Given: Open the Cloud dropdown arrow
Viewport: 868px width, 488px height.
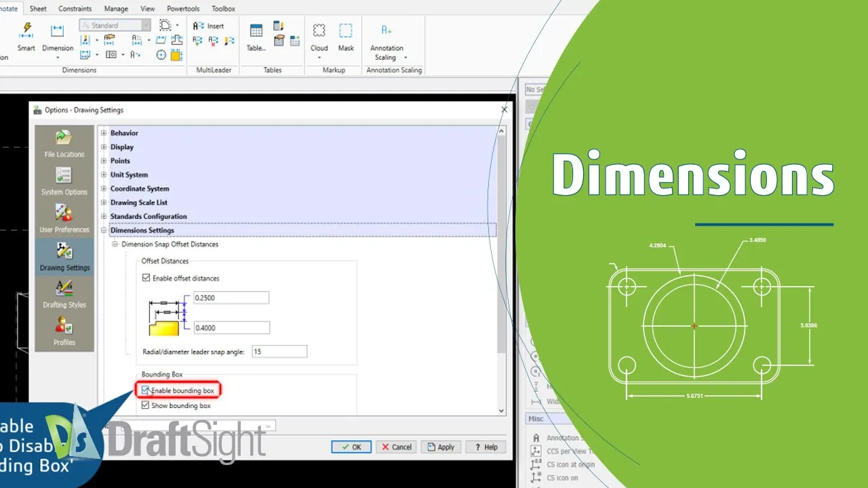Looking at the screenshot, I should click(x=319, y=58).
